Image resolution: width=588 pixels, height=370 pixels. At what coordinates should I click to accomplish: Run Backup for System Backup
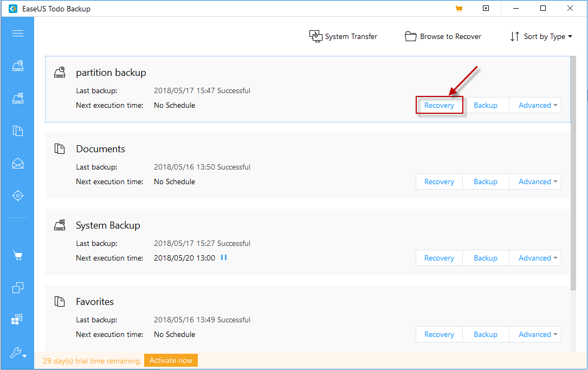[x=486, y=258]
